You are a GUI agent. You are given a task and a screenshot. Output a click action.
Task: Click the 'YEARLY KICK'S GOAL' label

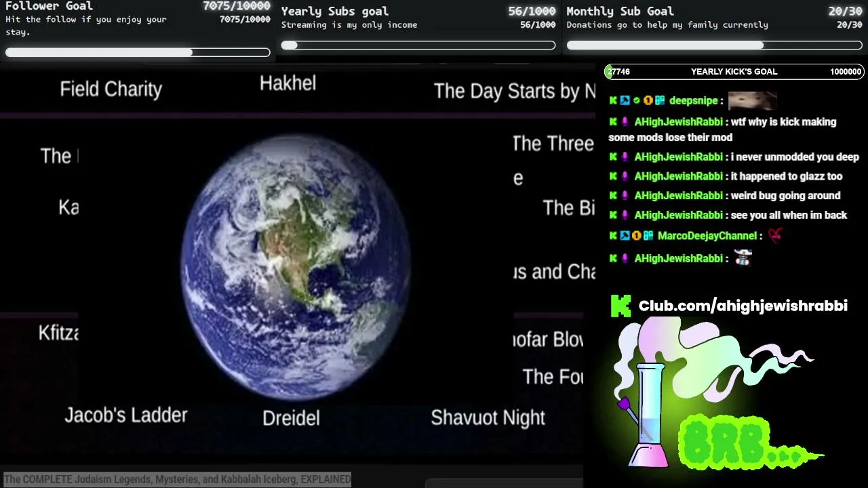pos(734,72)
